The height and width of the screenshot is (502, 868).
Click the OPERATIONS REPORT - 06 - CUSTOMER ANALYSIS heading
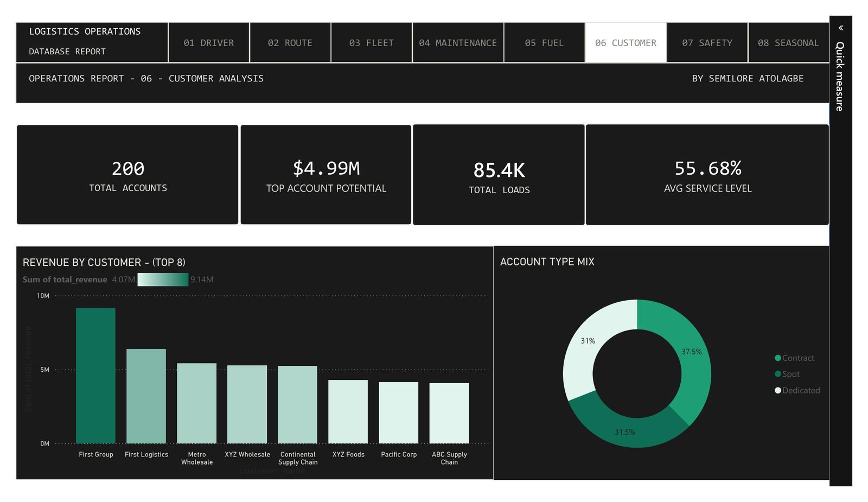point(146,79)
